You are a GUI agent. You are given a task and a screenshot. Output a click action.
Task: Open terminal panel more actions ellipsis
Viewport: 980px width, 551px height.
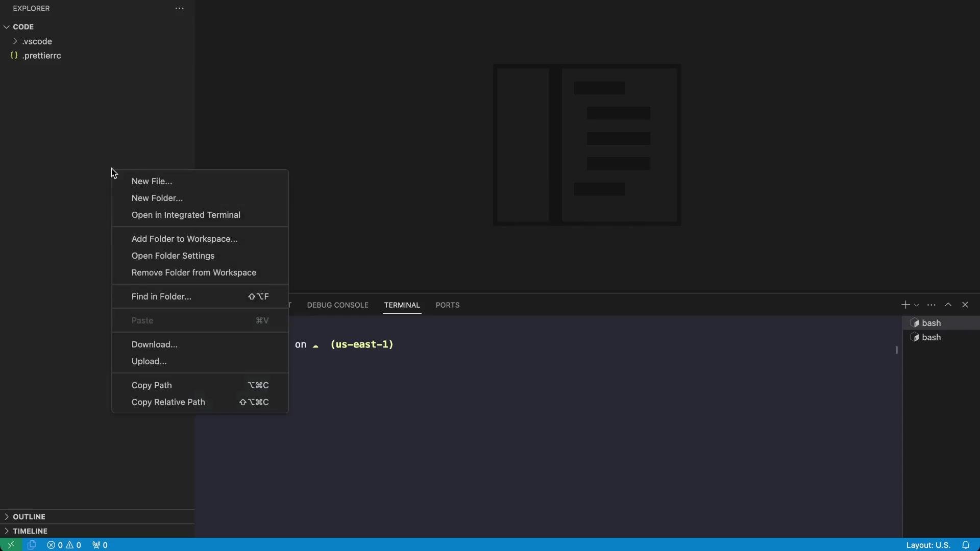coord(932,305)
